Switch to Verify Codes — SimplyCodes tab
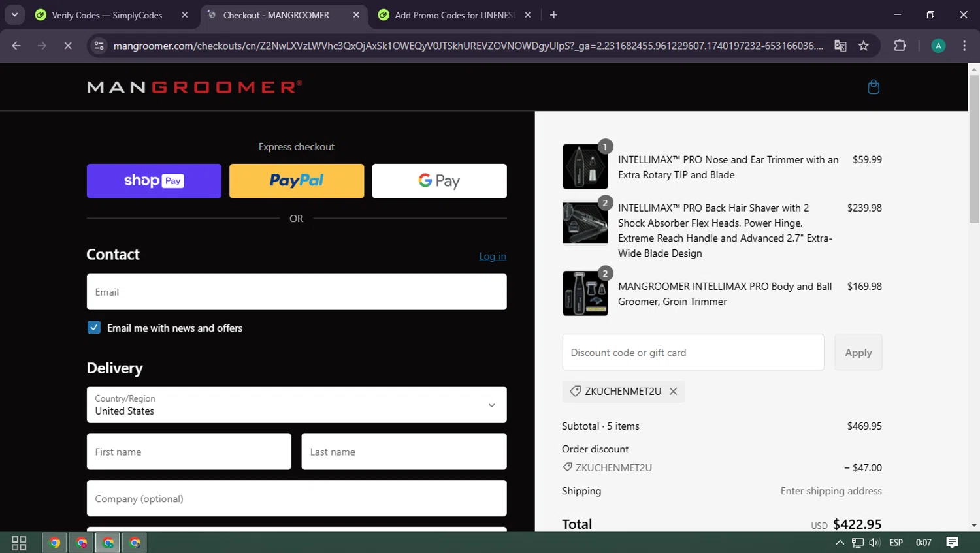Image resolution: width=980 pixels, height=553 pixels. point(107,15)
